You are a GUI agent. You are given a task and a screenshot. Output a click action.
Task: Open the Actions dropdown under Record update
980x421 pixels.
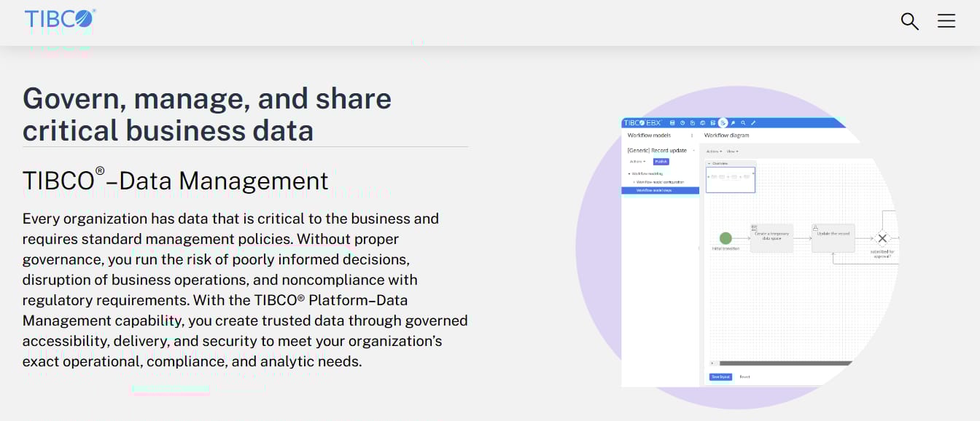pyautogui.click(x=638, y=162)
